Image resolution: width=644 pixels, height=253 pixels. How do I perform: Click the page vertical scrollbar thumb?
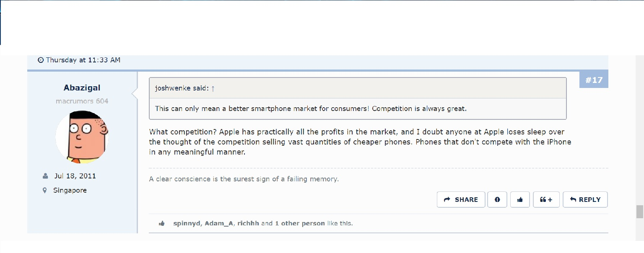pyautogui.click(x=640, y=212)
